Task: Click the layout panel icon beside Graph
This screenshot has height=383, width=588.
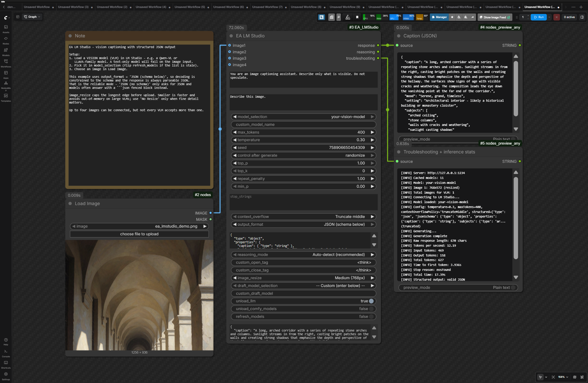Action: pyautogui.click(x=18, y=17)
